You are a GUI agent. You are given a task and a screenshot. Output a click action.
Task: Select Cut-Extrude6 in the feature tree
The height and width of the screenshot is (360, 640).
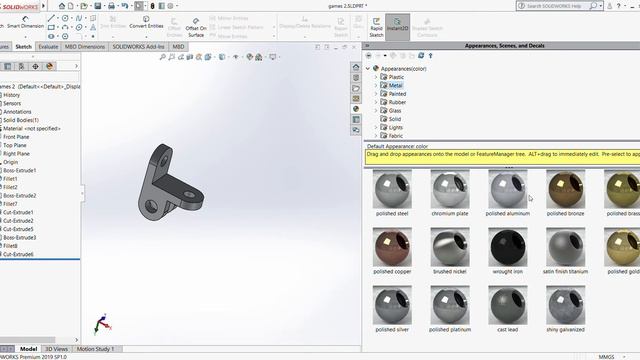[x=18, y=254]
